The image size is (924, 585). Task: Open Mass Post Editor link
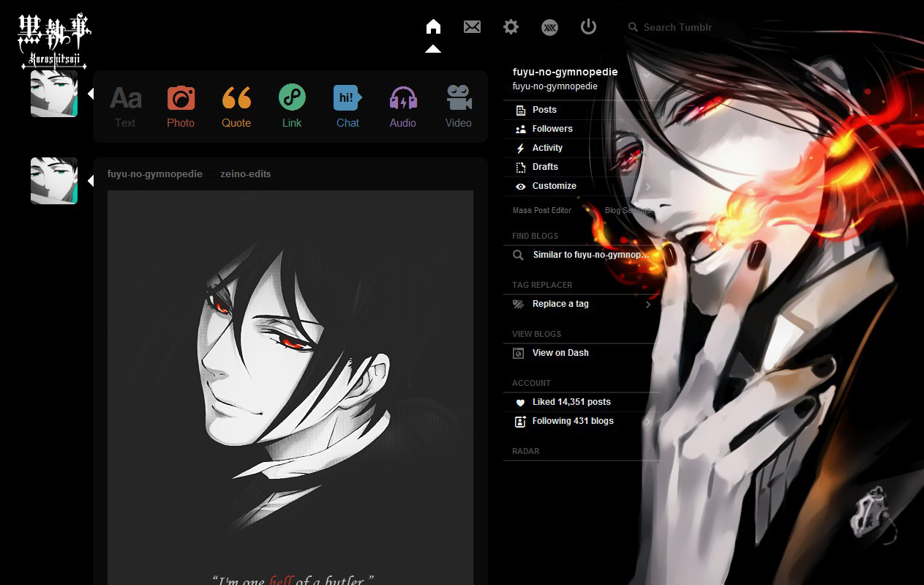[x=542, y=210]
